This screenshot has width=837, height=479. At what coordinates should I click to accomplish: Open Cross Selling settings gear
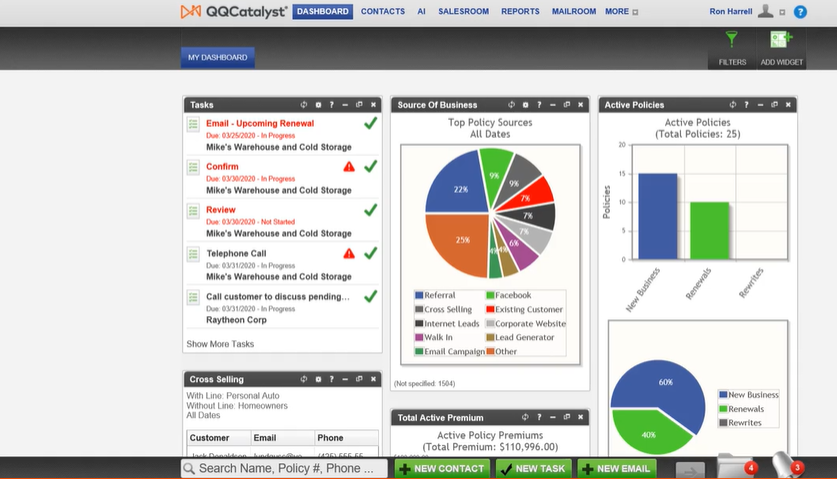[318, 379]
